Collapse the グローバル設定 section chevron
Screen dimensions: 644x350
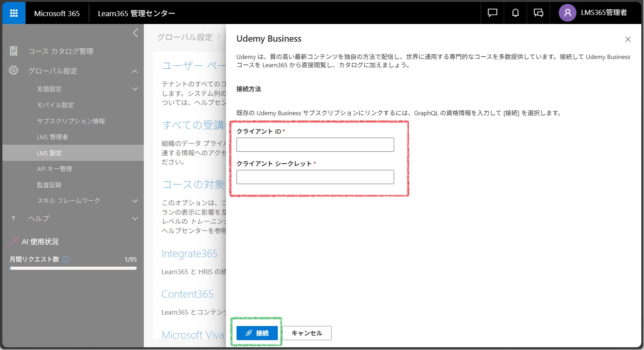pyautogui.click(x=135, y=71)
